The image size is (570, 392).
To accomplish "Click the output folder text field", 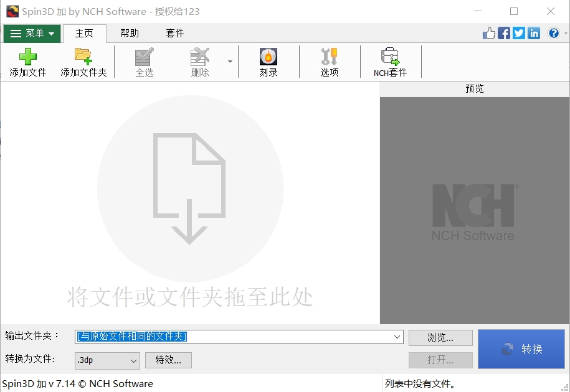I will click(x=234, y=337).
